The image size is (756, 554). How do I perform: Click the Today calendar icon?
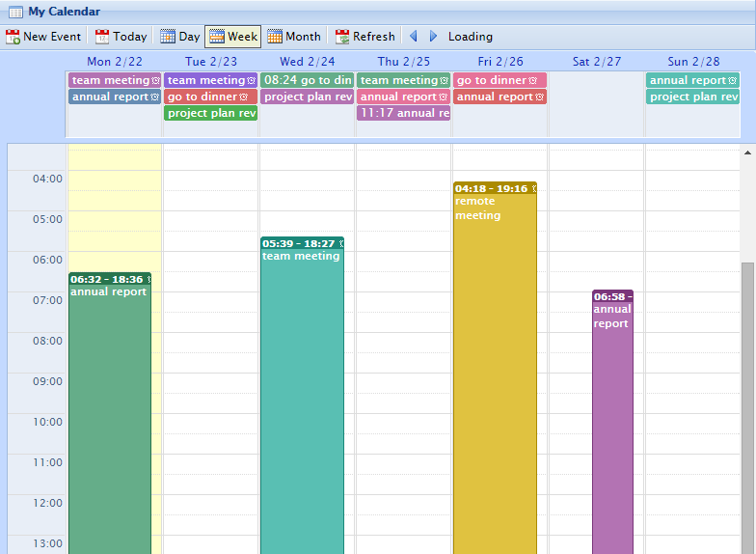click(102, 37)
